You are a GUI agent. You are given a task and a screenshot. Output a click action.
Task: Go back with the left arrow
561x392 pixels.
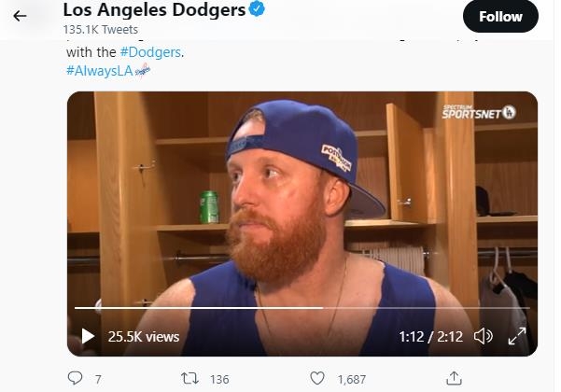coord(20,16)
